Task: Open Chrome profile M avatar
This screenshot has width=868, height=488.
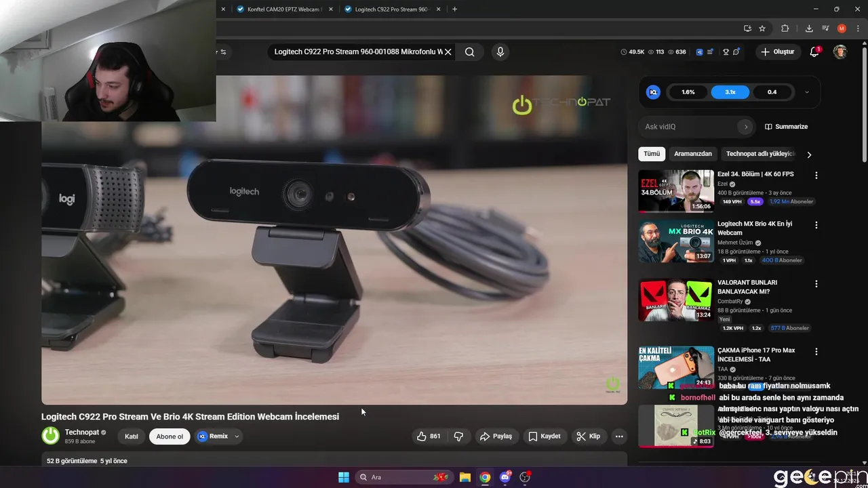Action: click(x=842, y=28)
